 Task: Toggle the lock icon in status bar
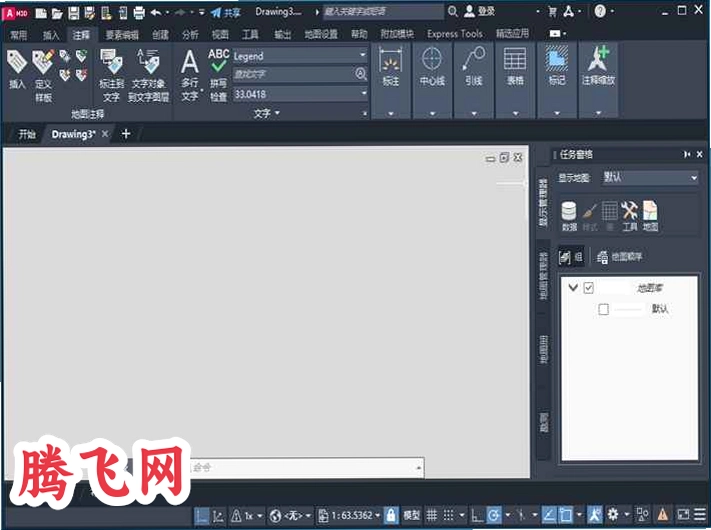[x=391, y=515]
